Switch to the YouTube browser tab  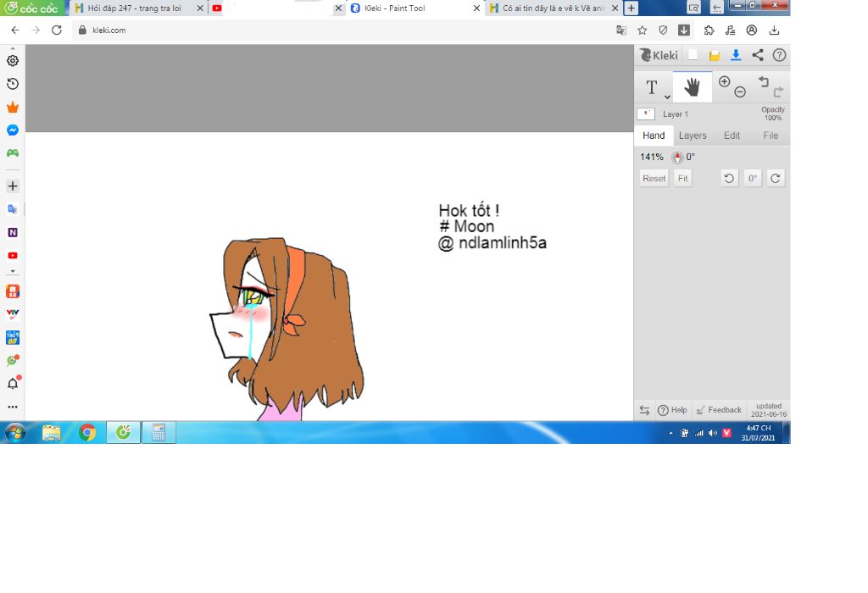coord(277,8)
